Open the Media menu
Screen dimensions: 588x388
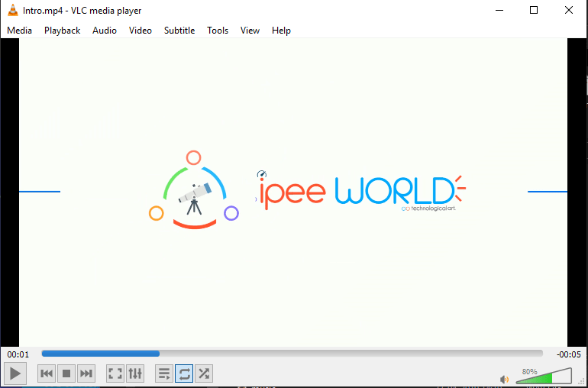[x=20, y=31]
